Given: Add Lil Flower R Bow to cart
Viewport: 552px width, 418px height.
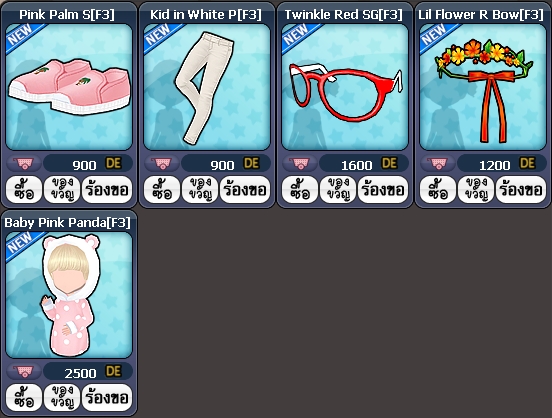Looking at the screenshot, I should (438, 163).
